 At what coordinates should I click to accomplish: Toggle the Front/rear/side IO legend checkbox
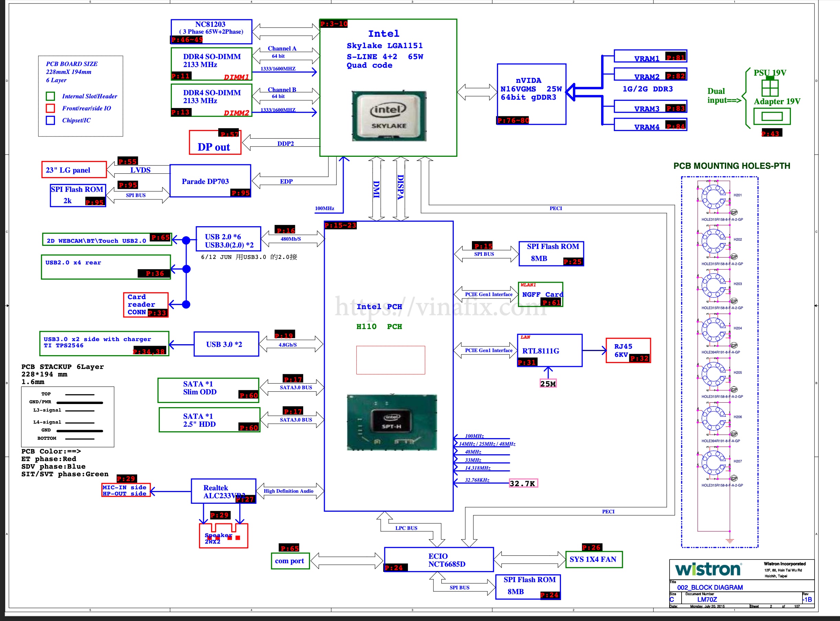[x=51, y=108]
